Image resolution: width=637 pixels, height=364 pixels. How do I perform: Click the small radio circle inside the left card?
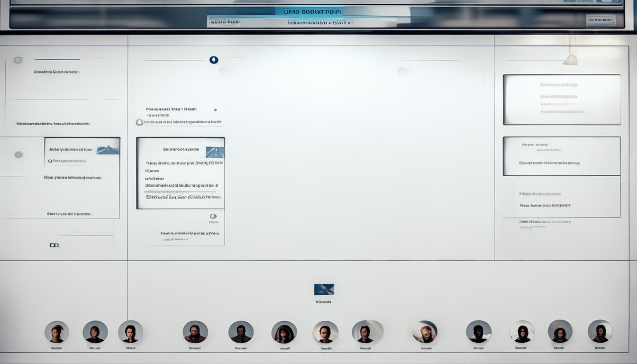coord(50,161)
